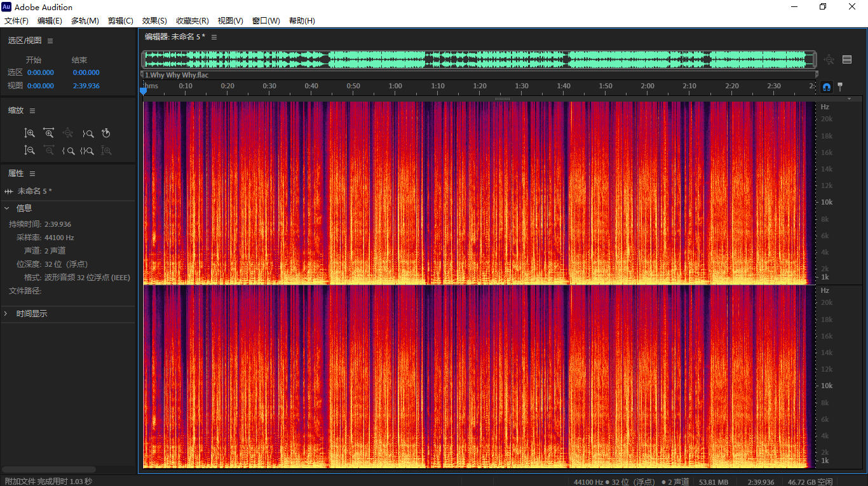This screenshot has width=868, height=486.
Task: Click the view end time 2:39.936
Action: pos(86,86)
